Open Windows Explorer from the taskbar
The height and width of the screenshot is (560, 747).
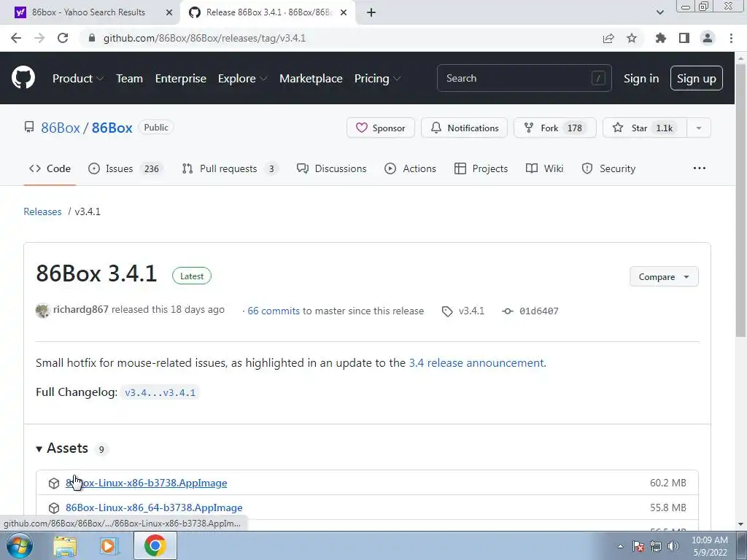(65, 545)
